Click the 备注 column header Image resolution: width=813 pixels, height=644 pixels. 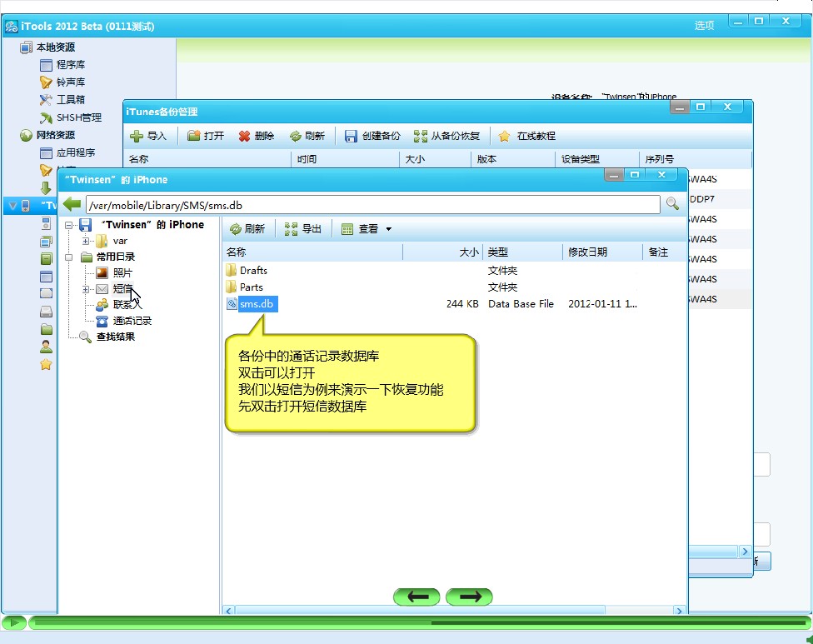[x=664, y=252]
